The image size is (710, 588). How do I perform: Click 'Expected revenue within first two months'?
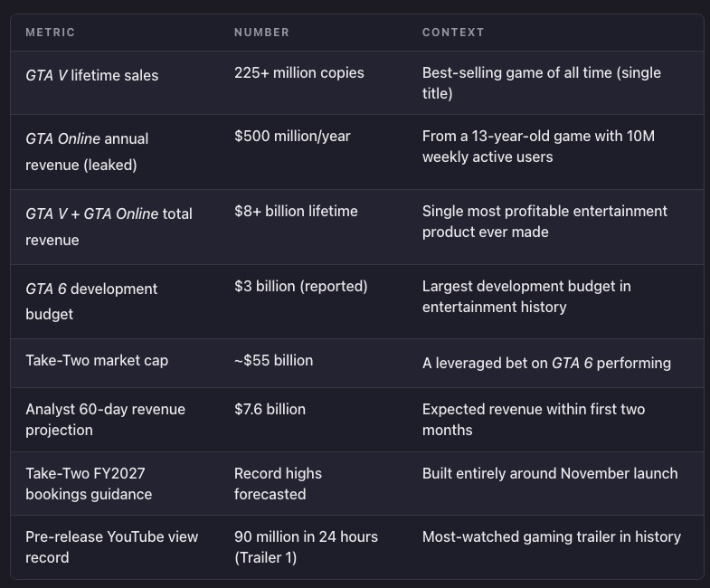tap(534, 420)
